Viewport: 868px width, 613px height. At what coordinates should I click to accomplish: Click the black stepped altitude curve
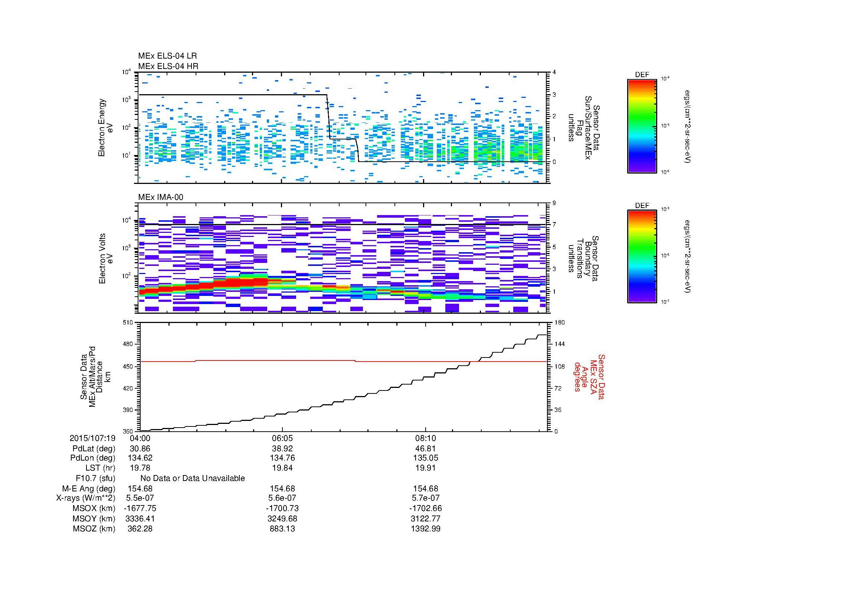tap(343, 383)
